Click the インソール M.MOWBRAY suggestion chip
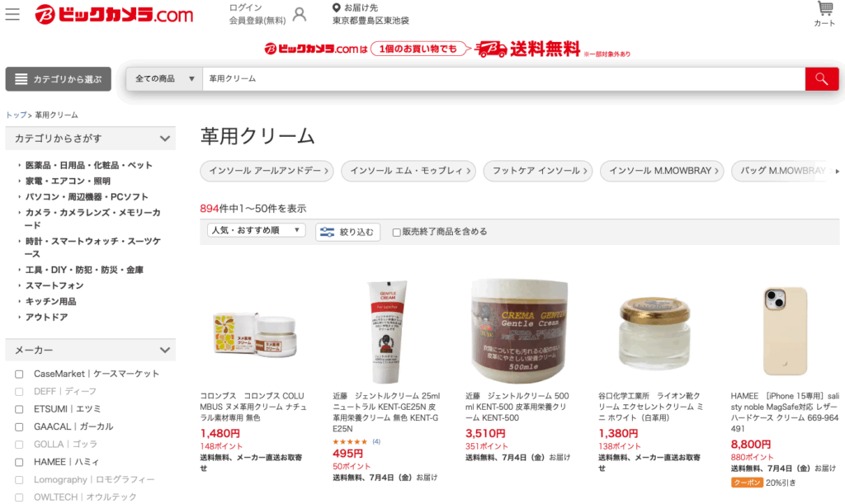The width and height of the screenshot is (845, 504). 663,171
